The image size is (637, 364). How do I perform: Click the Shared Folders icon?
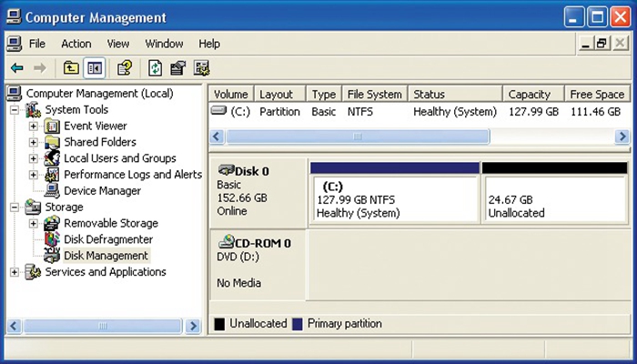(52, 142)
